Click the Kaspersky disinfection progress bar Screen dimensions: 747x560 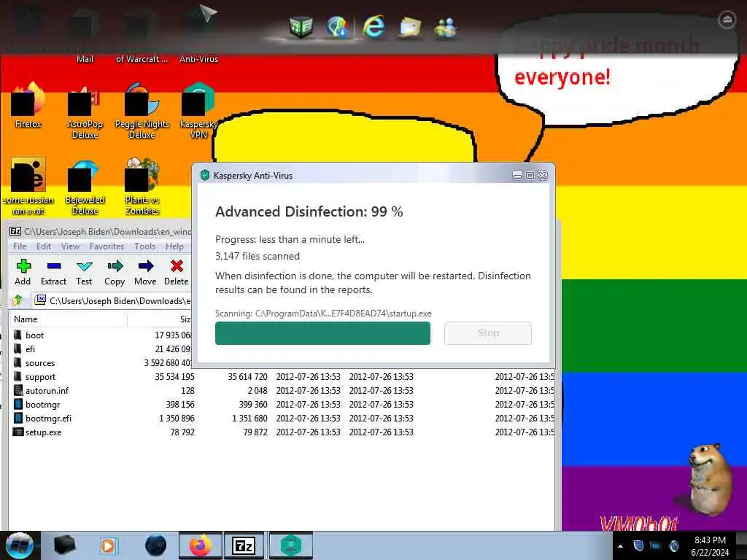click(322, 332)
